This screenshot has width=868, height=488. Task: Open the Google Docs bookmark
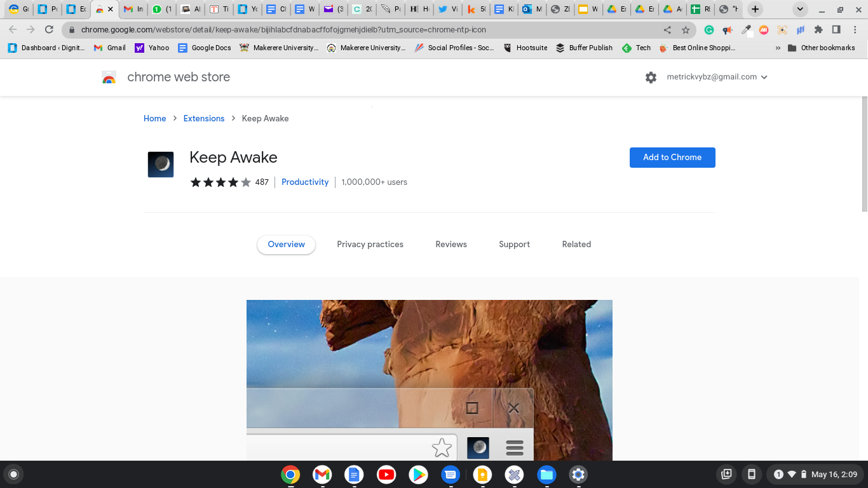205,48
